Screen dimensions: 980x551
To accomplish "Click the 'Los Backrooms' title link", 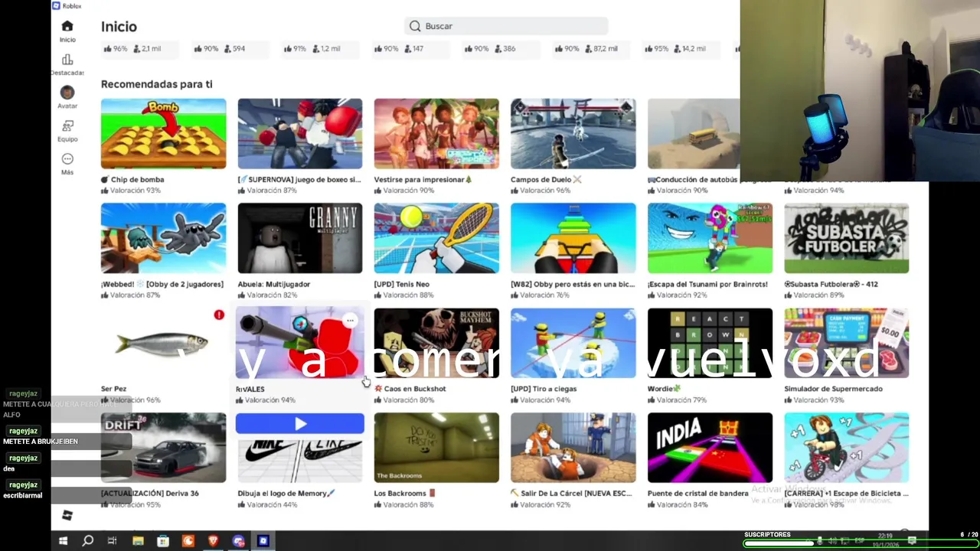I will tap(400, 494).
